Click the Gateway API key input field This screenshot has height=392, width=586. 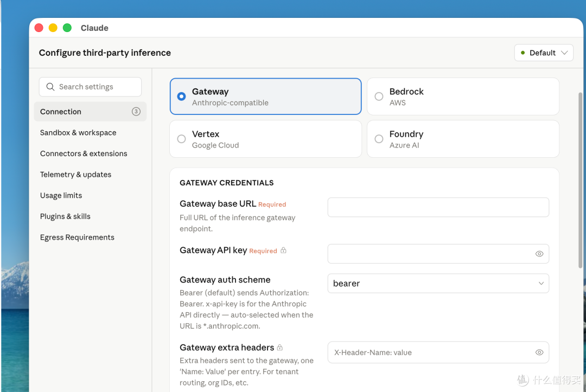click(438, 254)
